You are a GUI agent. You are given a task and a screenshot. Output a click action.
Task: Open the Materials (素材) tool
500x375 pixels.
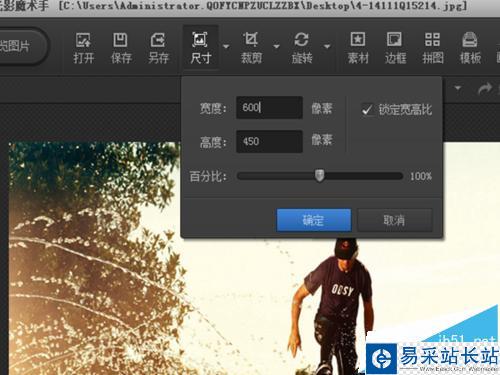[x=358, y=48]
